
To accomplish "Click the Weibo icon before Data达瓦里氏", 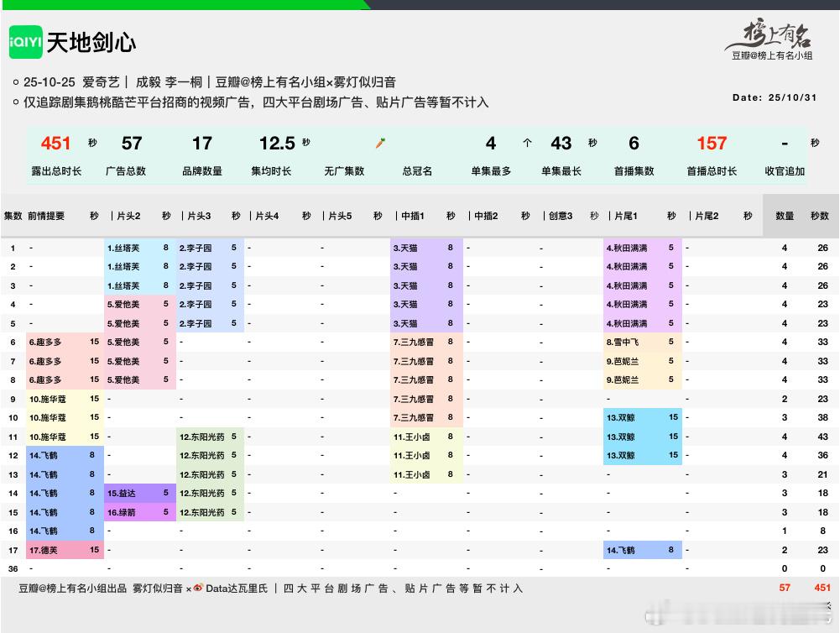I will [x=198, y=588].
